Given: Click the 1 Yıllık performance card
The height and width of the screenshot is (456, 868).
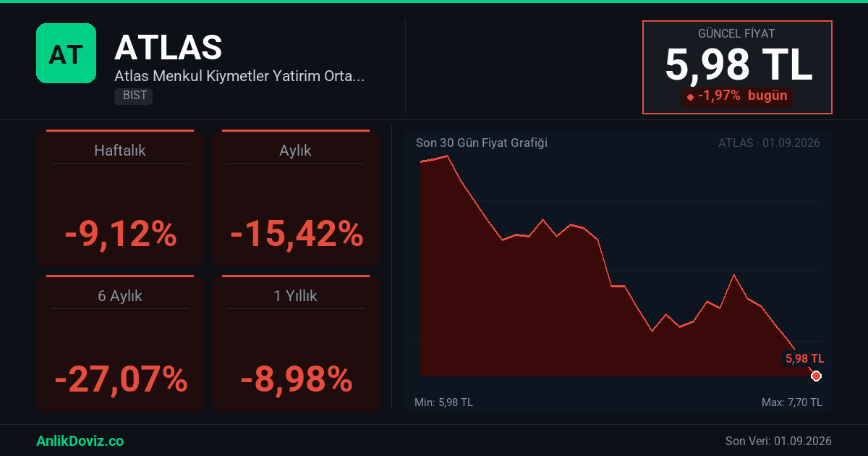Looking at the screenshot, I should pyautogui.click(x=296, y=344).
